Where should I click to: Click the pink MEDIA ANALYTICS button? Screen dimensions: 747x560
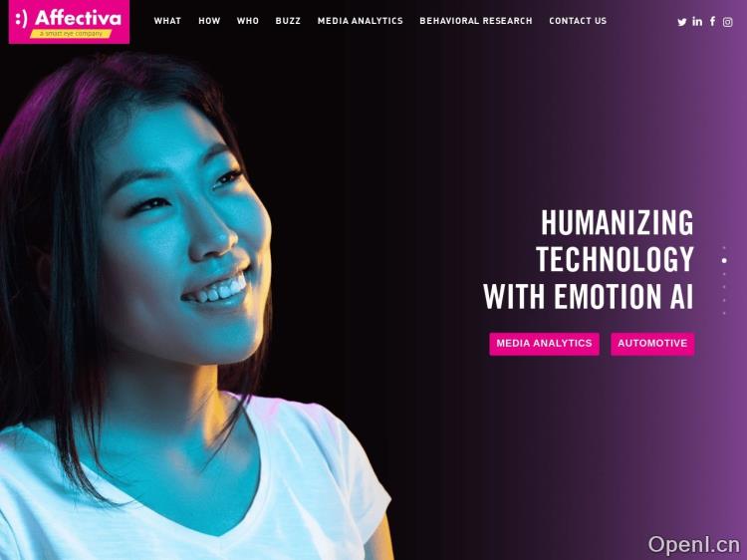coord(544,344)
